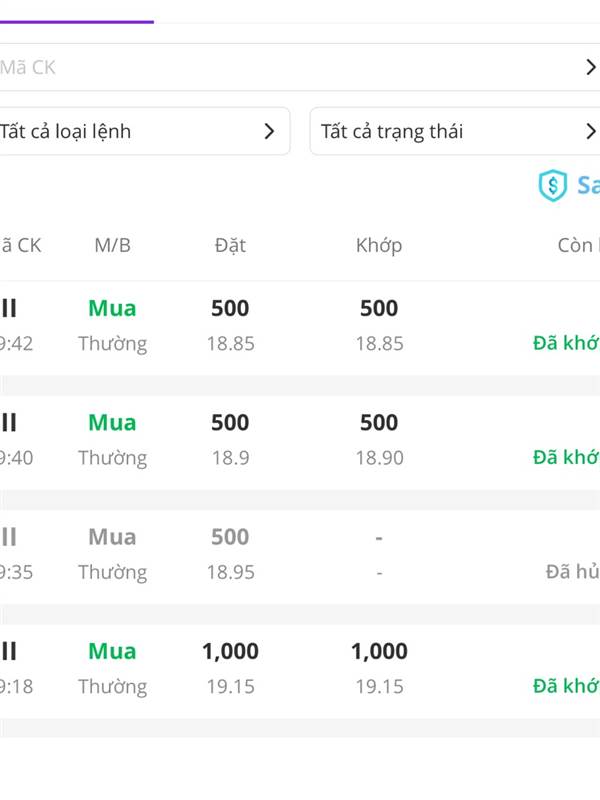Click the Mã CK column header

pos(20,245)
